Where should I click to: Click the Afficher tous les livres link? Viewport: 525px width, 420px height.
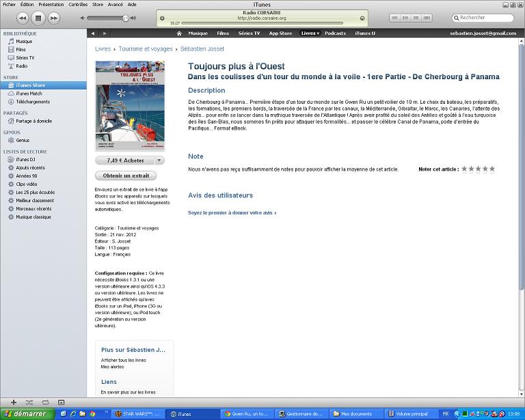tap(124, 360)
